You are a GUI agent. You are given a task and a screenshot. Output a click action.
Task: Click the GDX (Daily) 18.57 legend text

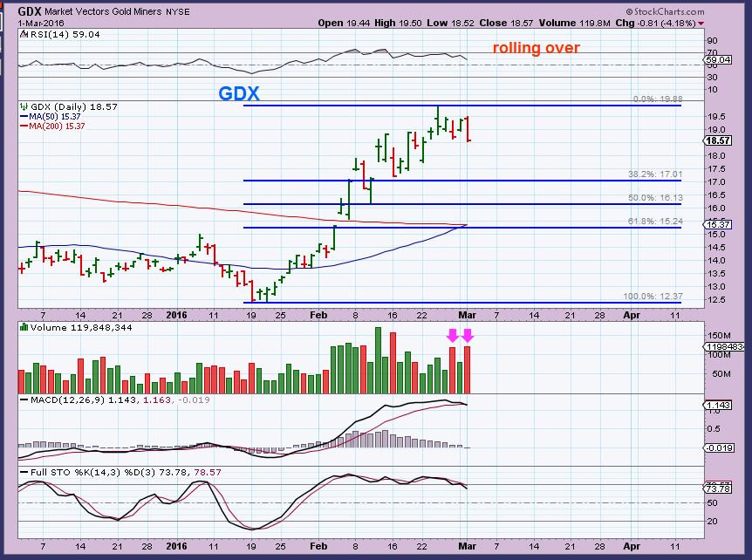click(74, 106)
